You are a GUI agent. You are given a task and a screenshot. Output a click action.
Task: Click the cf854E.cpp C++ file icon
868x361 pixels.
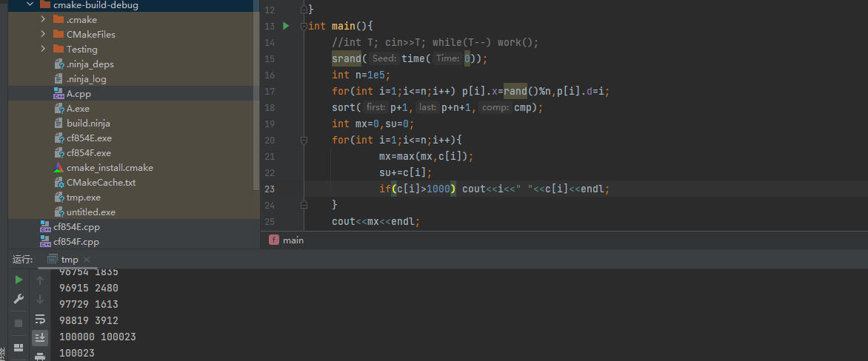coord(45,227)
